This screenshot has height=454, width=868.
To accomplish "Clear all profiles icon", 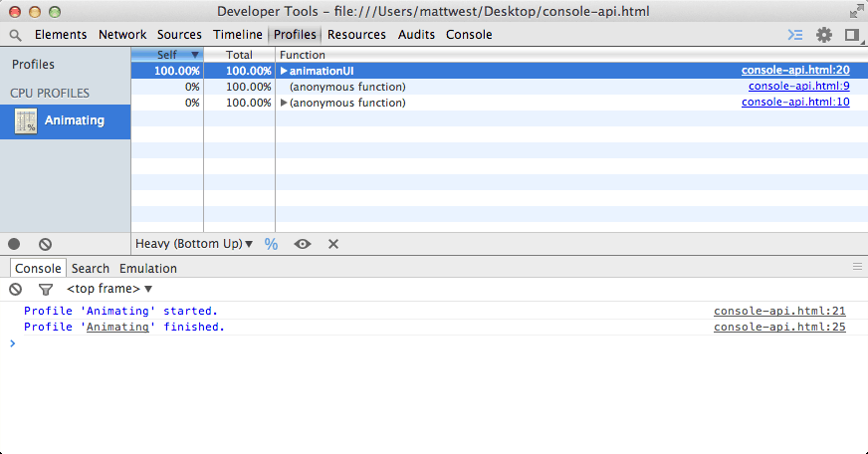I will [x=46, y=244].
